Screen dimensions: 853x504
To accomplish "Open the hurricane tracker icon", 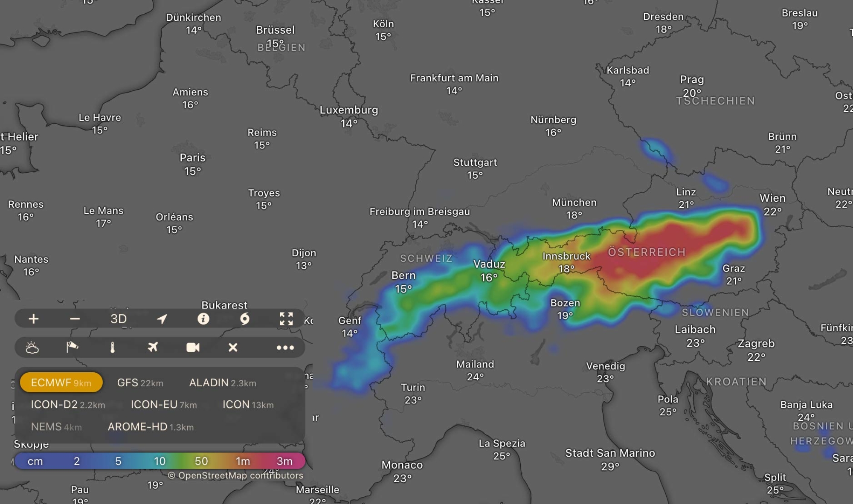I will [x=245, y=319].
